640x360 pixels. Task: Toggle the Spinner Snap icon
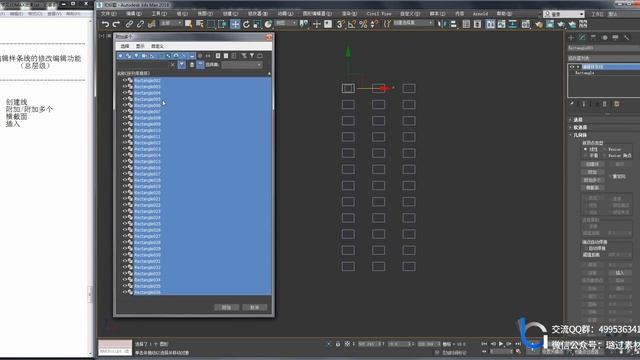tap(374, 24)
